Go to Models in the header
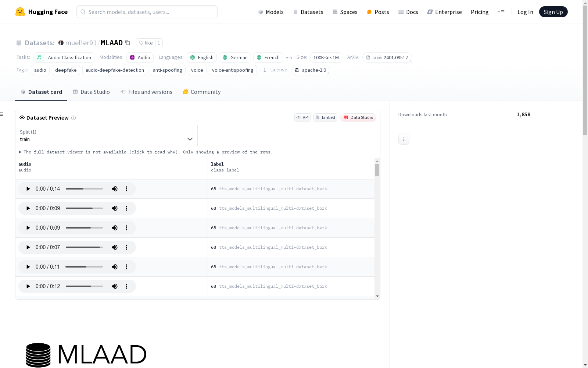Viewport: 588px width, 368px height. (271, 12)
